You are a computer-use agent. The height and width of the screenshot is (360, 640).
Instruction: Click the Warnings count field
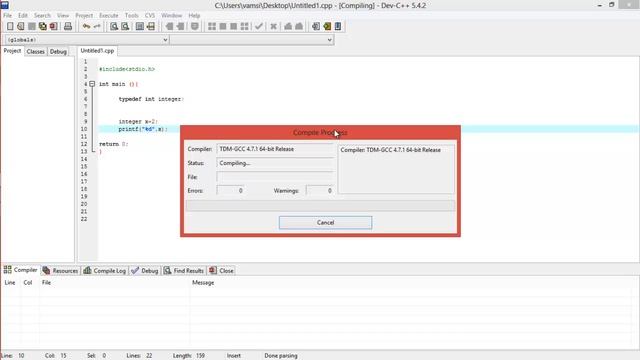[320, 191]
